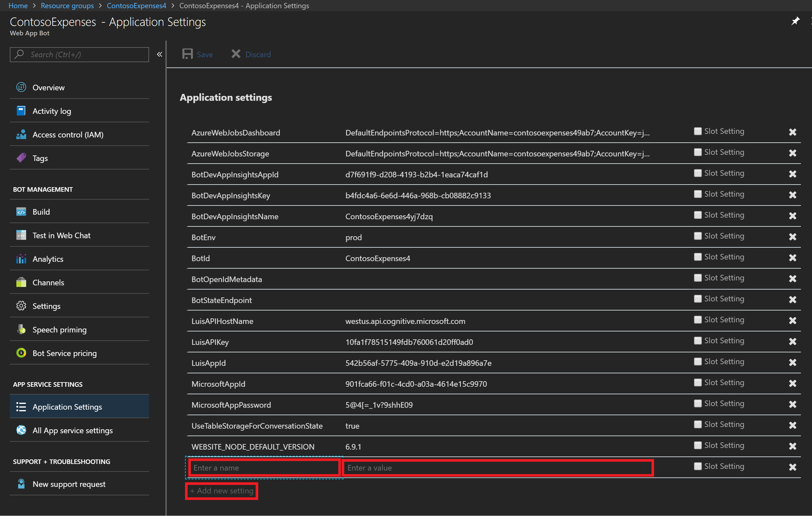Image resolution: width=812 pixels, height=516 pixels.
Task: Click the ContosoExpenses4 breadcrumb link
Action: click(136, 6)
